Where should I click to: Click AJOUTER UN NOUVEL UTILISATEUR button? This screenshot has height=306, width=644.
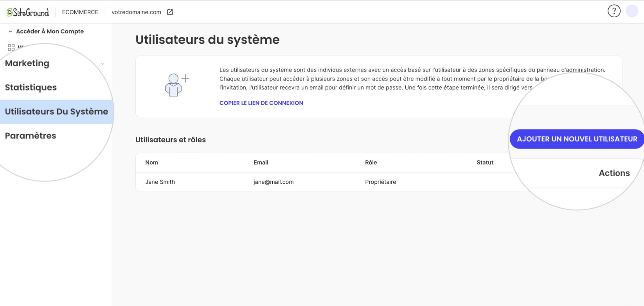pyautogui.click(x=577, y=139)
